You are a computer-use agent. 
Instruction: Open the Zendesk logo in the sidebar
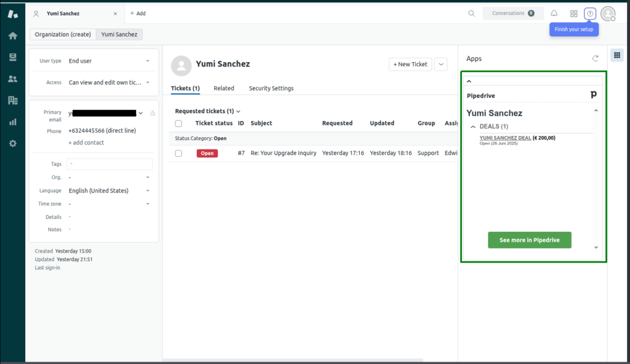pos(13,14)
